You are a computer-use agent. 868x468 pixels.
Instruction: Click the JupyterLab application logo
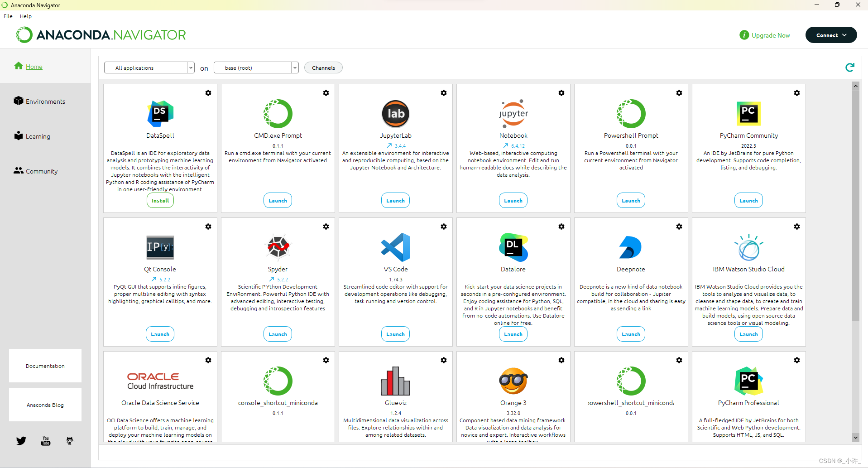pos(396,114)
